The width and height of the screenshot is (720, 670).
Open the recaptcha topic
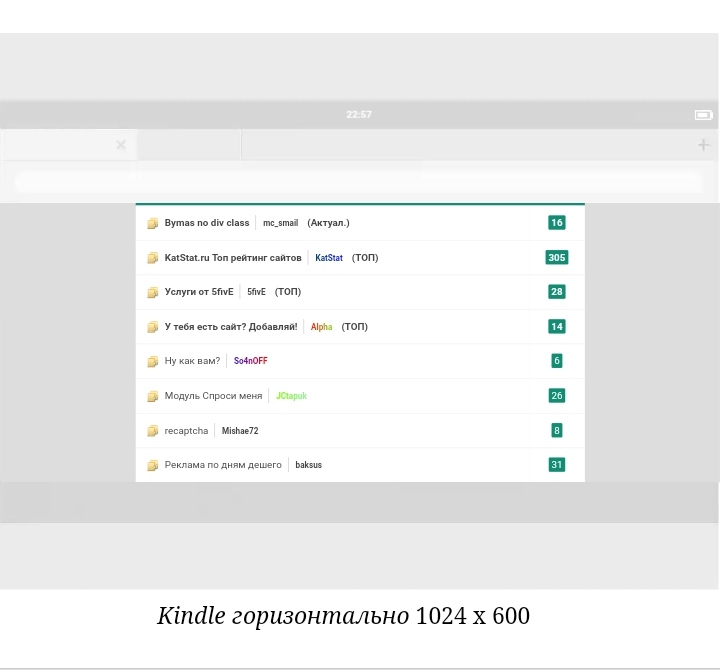pos(186,431)
